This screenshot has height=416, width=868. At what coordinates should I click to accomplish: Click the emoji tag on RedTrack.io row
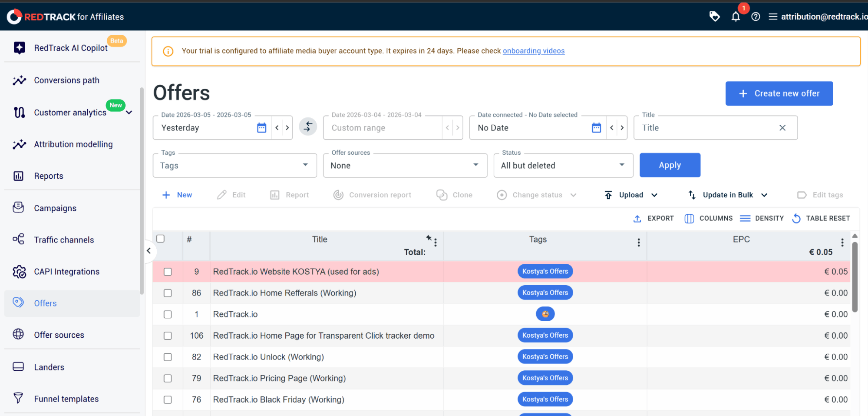coord(545,314)
